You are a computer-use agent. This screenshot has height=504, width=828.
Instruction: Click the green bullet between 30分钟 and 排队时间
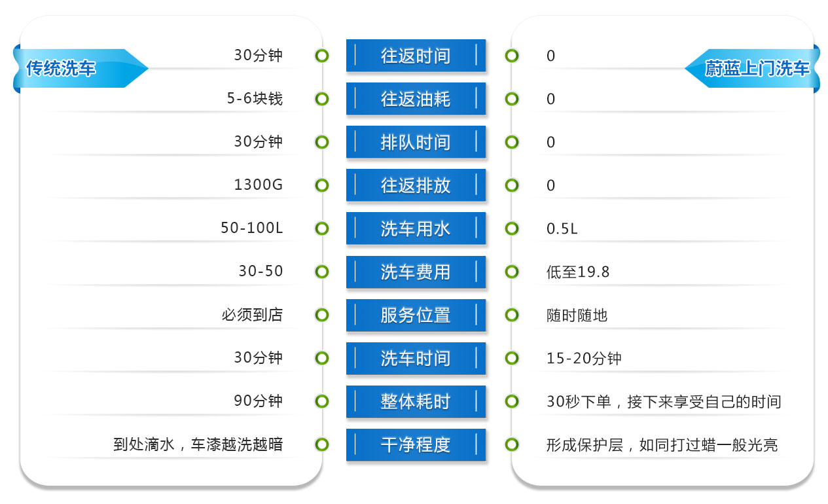click(321, 142)
